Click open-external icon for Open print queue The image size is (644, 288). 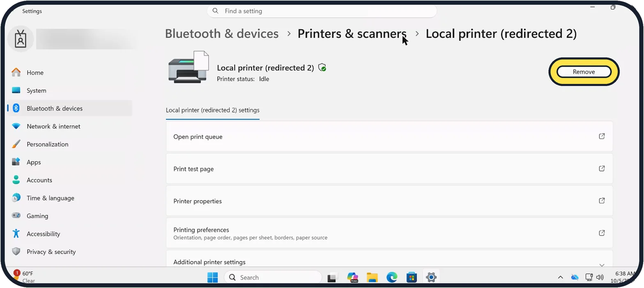pyautogui.click(x=602, y=136)
